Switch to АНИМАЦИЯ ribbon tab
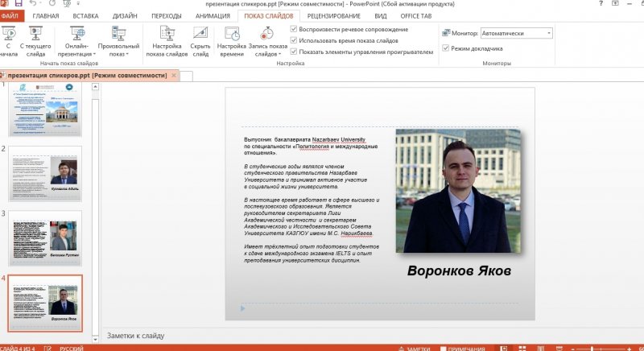 click(213, 16)
